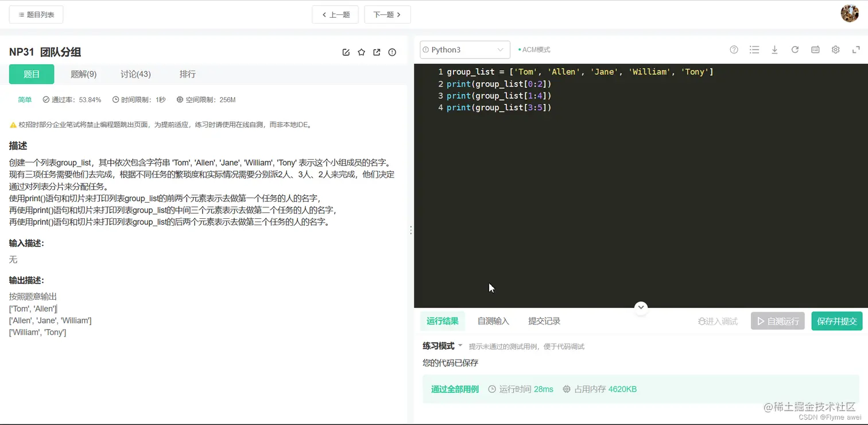868x425 pixels.
Task: Go to the next problem with 下一题
Action: pos(387,14)
